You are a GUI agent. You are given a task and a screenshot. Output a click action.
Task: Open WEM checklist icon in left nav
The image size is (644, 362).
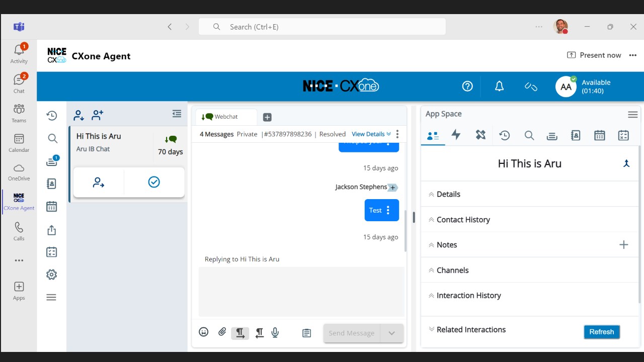pos(51,252)
